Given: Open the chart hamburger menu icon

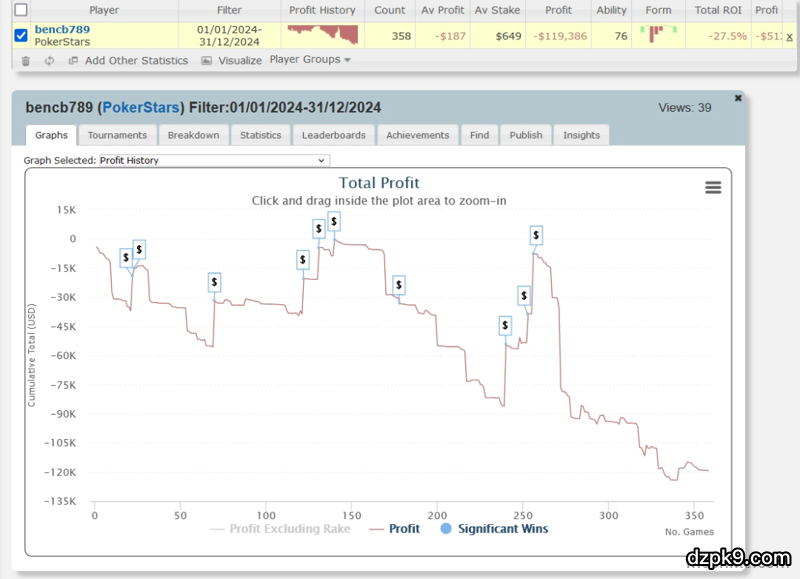Looking at the screenshot, I should (x=713, y=188).
